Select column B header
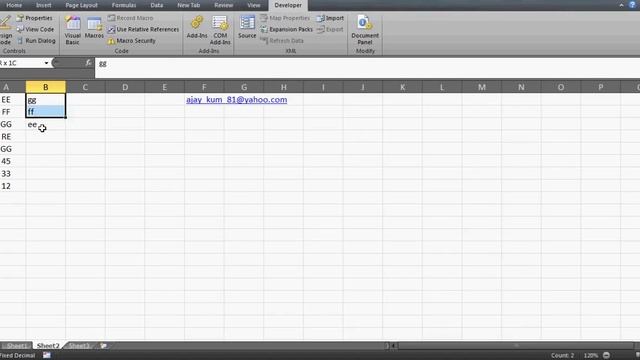640x360 pixels. (46, 87)
